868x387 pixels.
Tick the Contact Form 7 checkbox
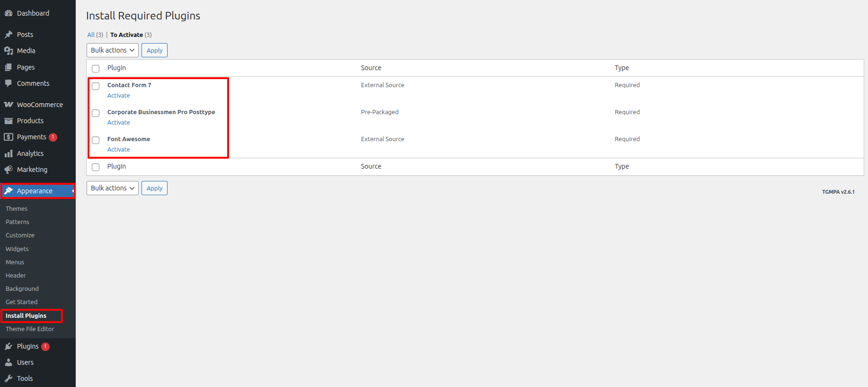[x=96, y=86]
